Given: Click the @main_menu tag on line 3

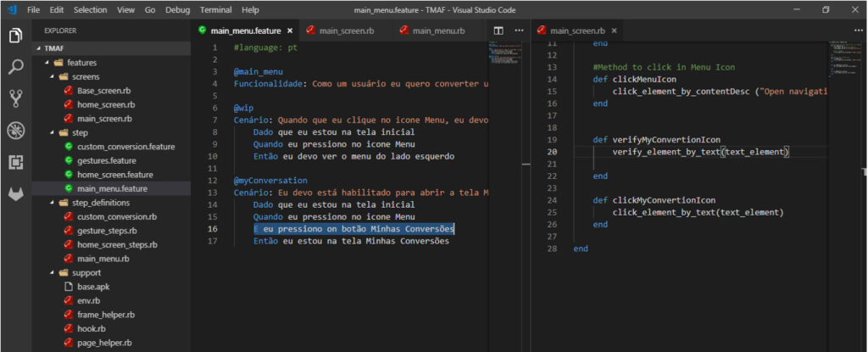Looking at the screenshot, I should click(259, 71).
